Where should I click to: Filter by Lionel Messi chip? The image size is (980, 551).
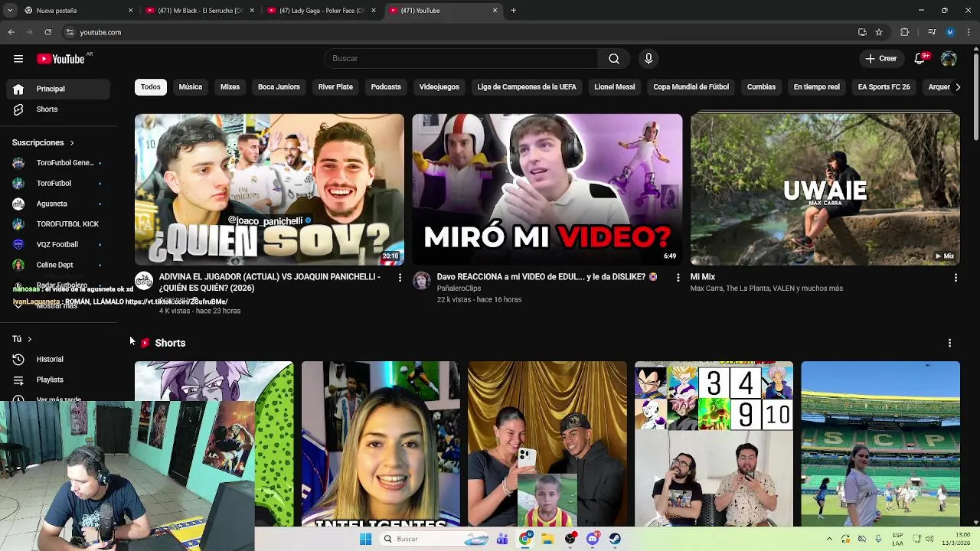click(x=615, y=87)
